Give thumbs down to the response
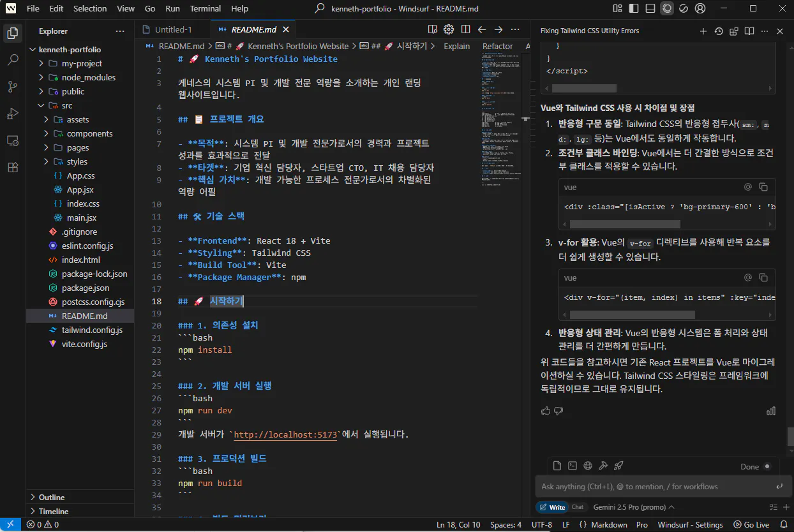 click(558, 411)
